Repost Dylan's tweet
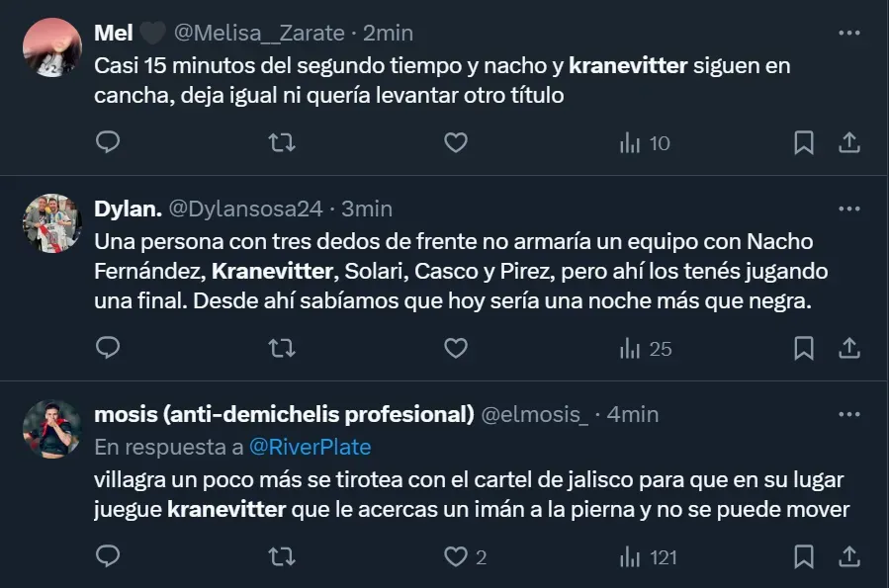Image resolution: width=889 pixels, height=588 pixels. (282, 348)
